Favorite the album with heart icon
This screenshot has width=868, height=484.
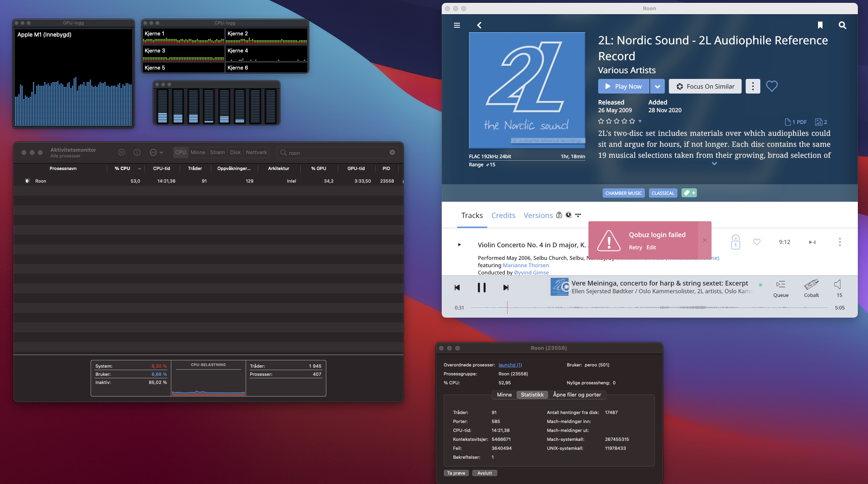point(772,86)
